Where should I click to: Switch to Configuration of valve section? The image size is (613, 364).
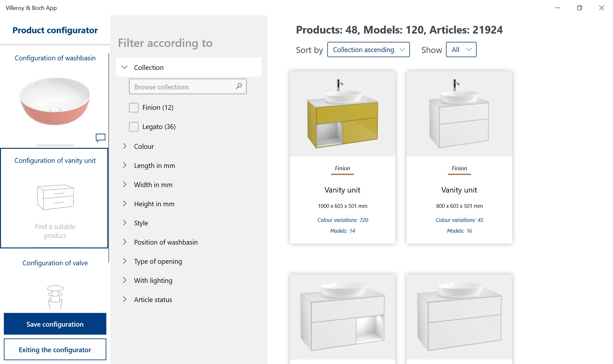point(55,263)
